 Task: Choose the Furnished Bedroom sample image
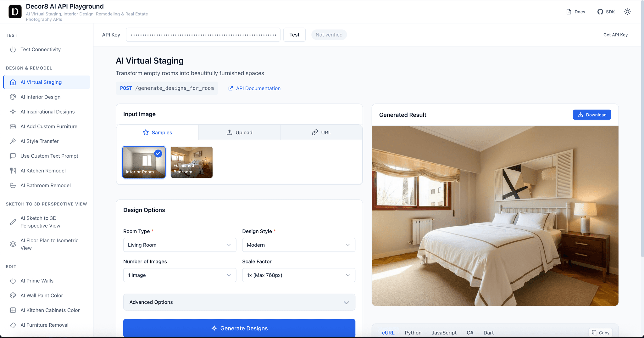click(192, 162)
